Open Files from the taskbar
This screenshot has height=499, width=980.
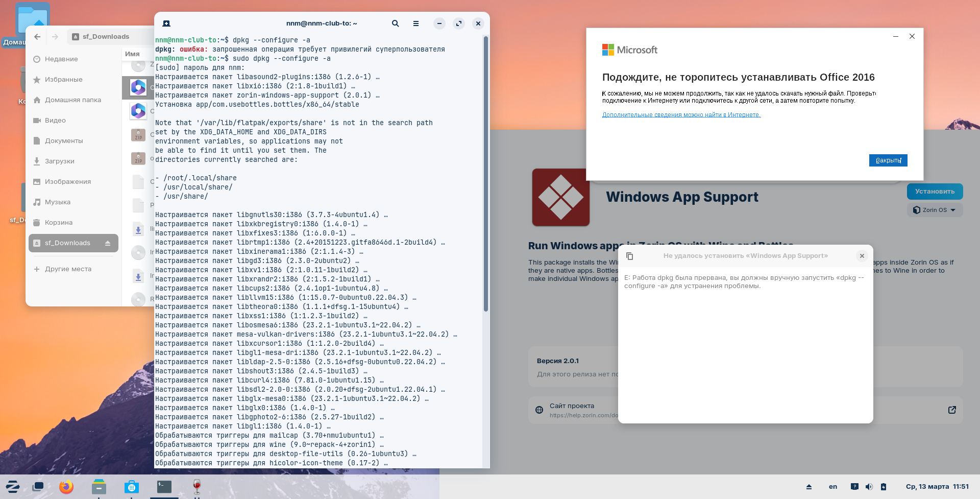(99, 487)
